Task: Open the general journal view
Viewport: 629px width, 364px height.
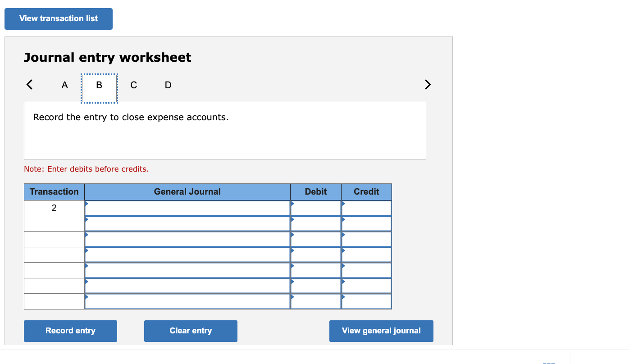Action: [381, 331]
